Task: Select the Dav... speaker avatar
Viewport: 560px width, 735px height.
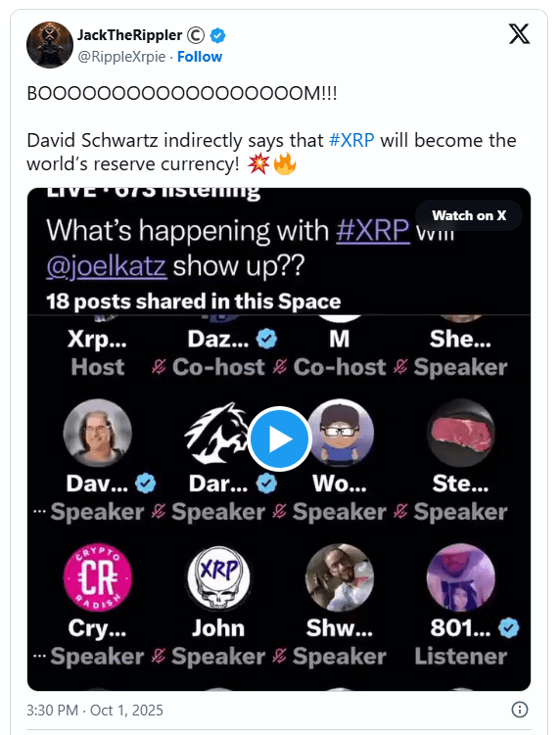Action: point(98,434)
